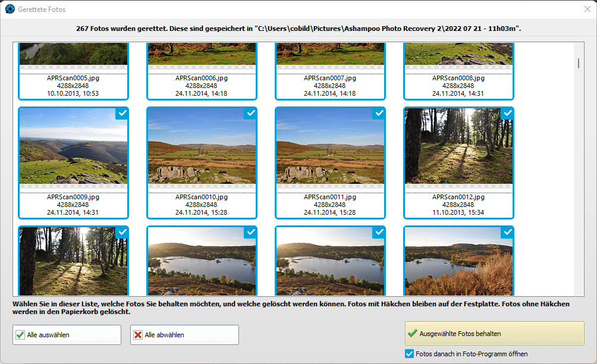597x364 pixels.
Task: Click the filename text 'APRScan0012.jpg'
Action: tap(458, 197)
